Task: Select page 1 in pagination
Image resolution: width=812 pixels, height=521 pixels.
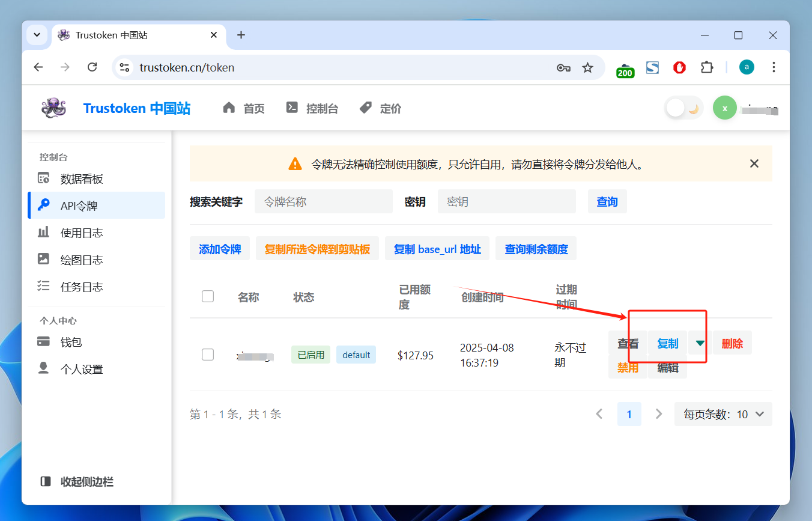Action: (629, 414)
